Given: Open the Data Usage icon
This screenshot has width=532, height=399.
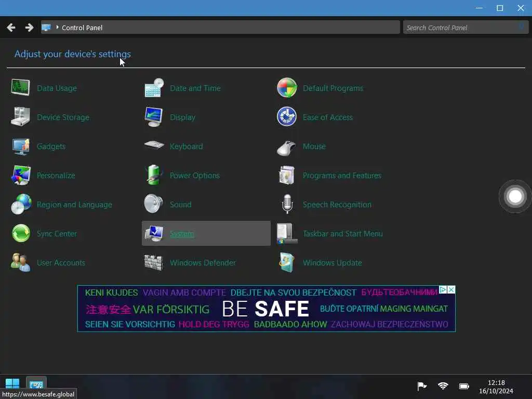Looking at the screenshot, I should pos(20,87).
